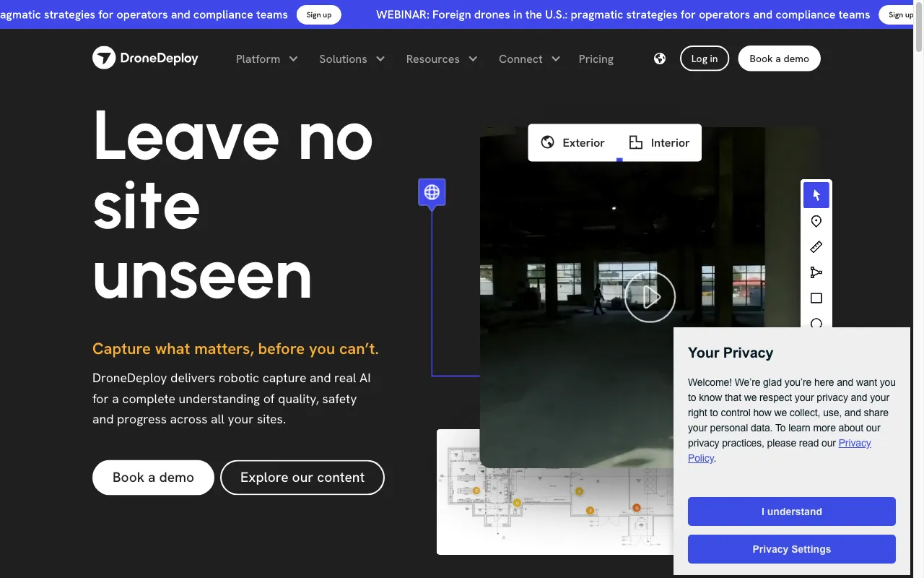Select the location pin tool

[x=816, y=221]
